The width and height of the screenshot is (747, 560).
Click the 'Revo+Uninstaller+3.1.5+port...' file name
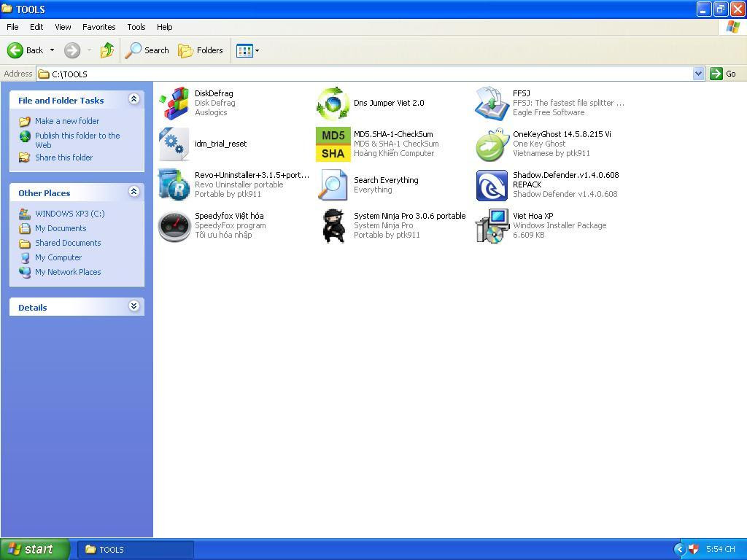pos(252,175)
